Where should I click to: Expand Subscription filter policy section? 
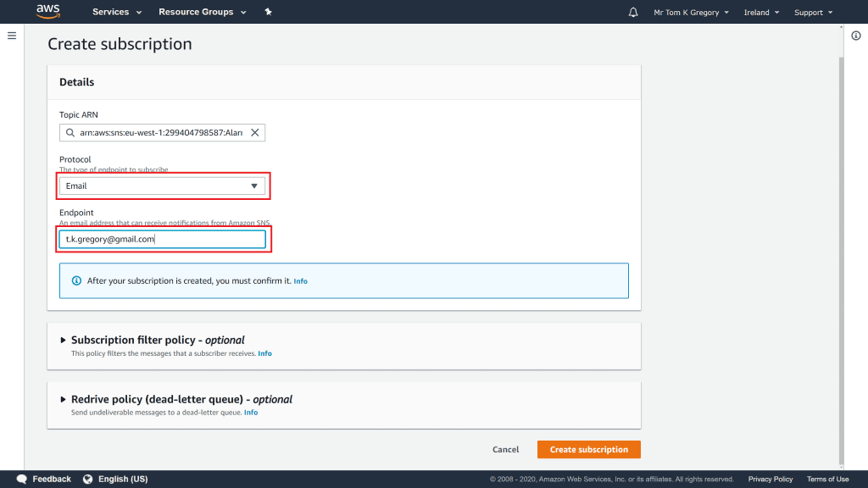(x=64, y=340)
